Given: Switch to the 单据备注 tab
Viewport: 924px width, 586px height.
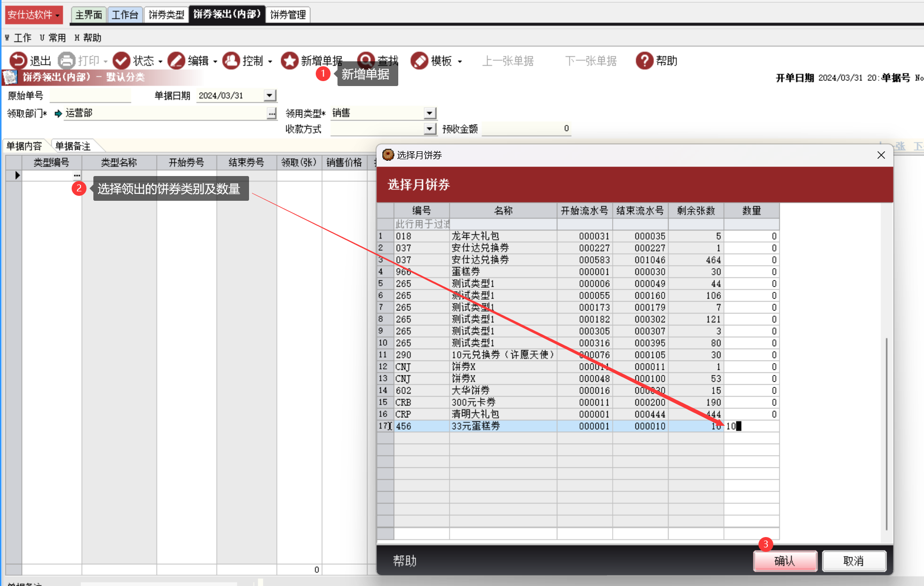Looking at the screenshot, I should point(73,146).
